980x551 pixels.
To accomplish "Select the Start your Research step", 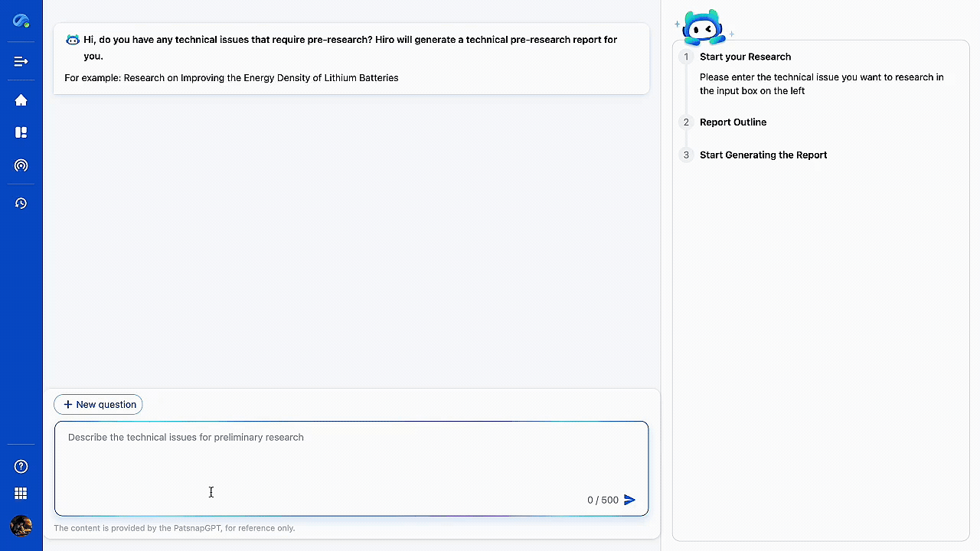I will [x=745, y=57].
